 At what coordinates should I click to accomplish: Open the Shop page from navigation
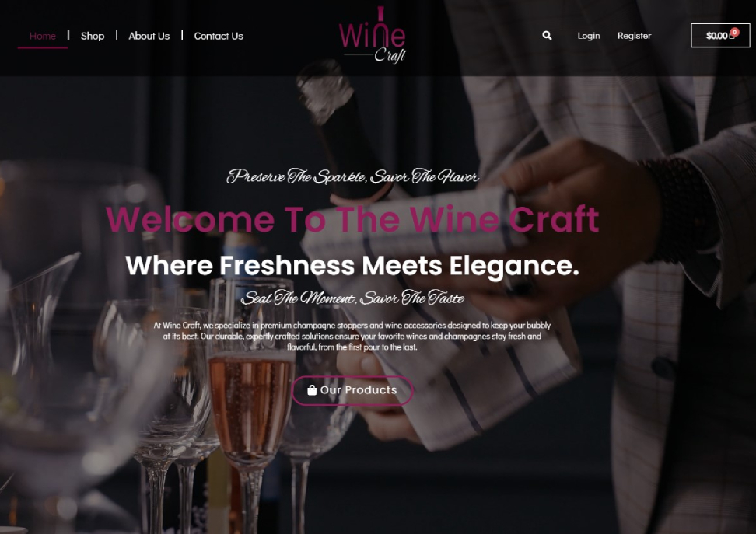[93, 37]
